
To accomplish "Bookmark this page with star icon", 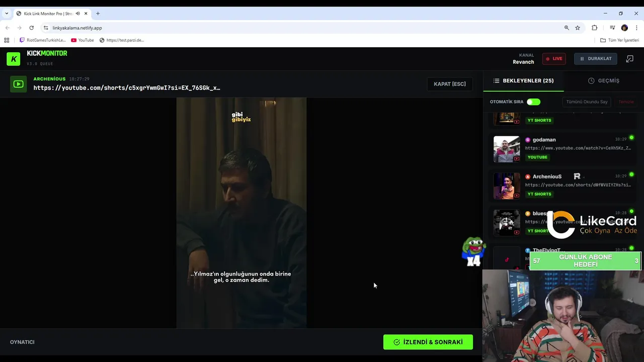I will tap(578, 28).
